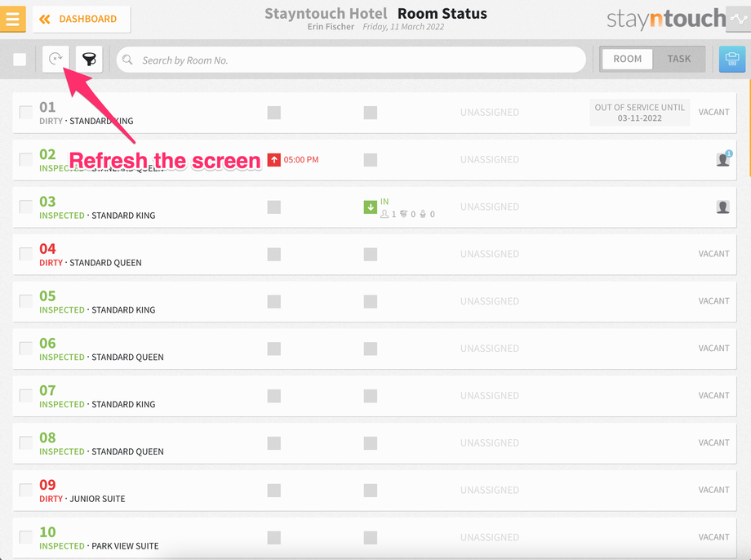This screenshot has height=560, width=751.
Task: Click second gray square in room 01 row
Action: (x=371, y=113)
